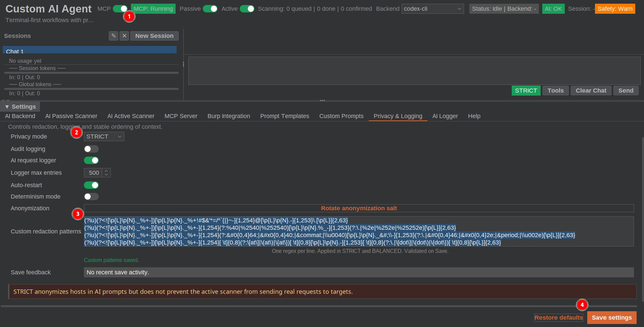The image size is (644, 327).
Task: Click the horizontal scrollbar above Save settings
Action: point(319,306)
